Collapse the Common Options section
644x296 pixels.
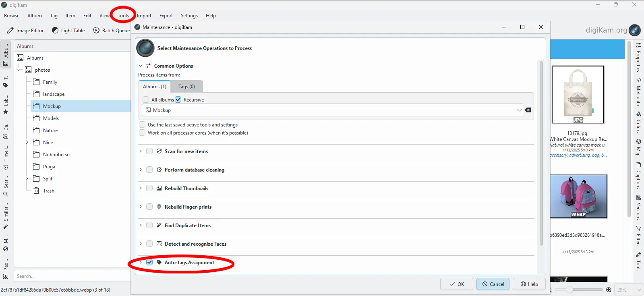coord(141,66)
